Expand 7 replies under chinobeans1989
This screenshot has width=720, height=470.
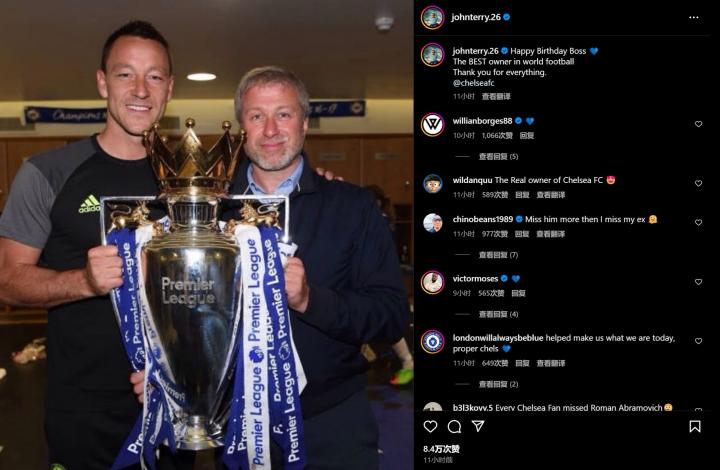tap(498, 255)
